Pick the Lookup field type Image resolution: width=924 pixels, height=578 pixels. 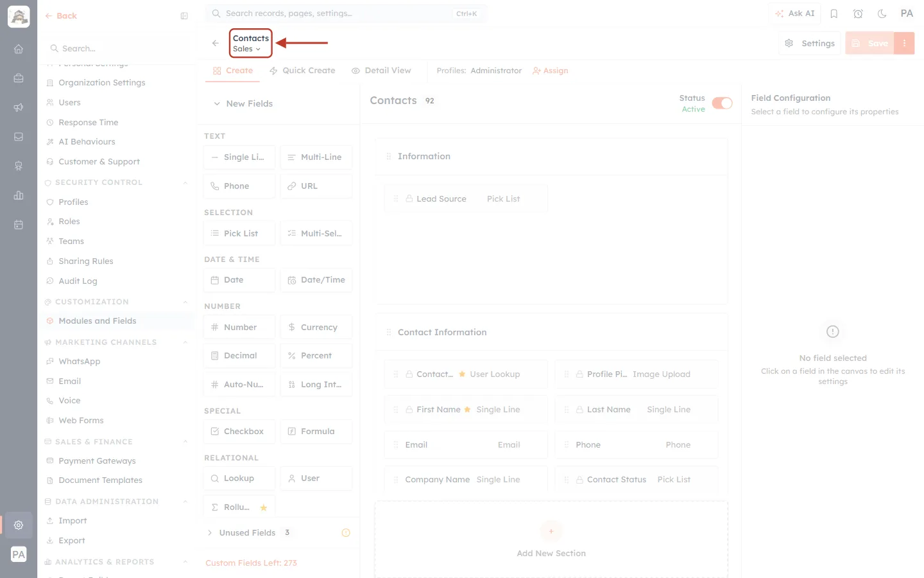239,478
